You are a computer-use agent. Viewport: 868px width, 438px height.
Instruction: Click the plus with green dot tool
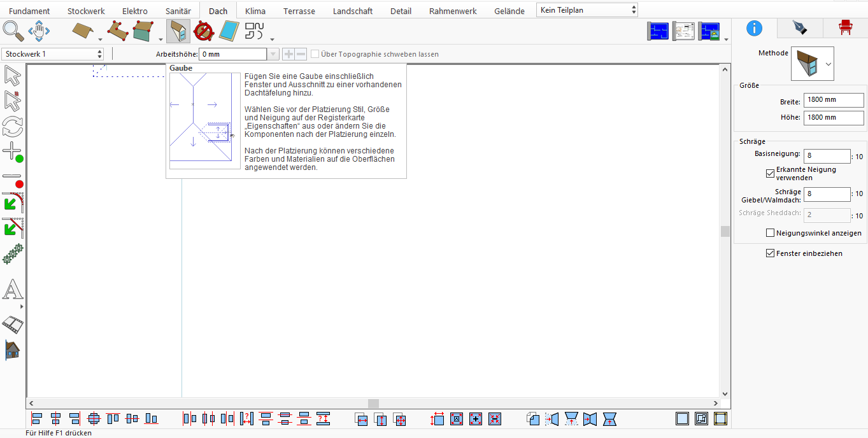[x=13, y=153]
